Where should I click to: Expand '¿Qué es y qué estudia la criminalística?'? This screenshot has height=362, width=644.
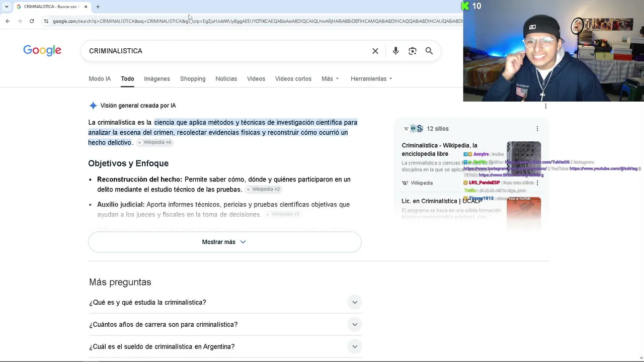tap(225, 302)
